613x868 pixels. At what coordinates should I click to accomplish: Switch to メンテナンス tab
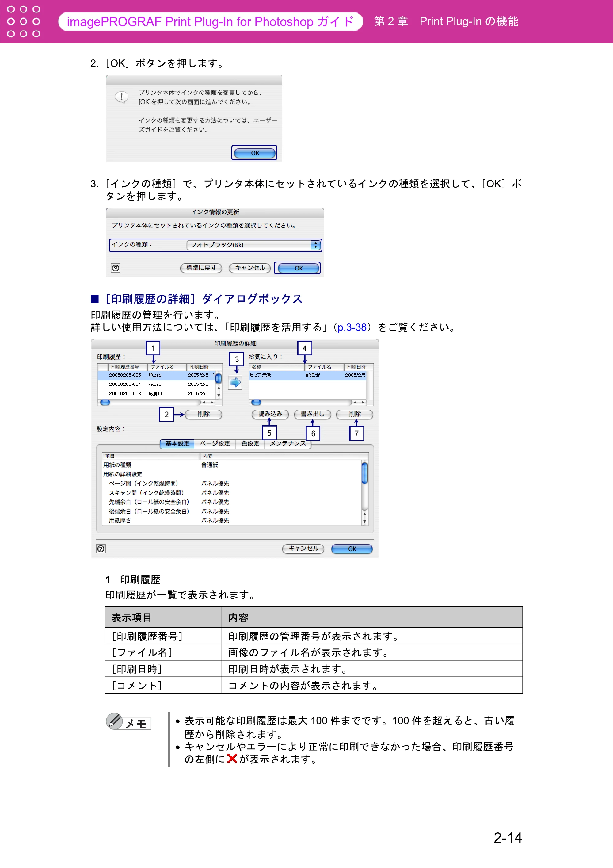[288, 443]
